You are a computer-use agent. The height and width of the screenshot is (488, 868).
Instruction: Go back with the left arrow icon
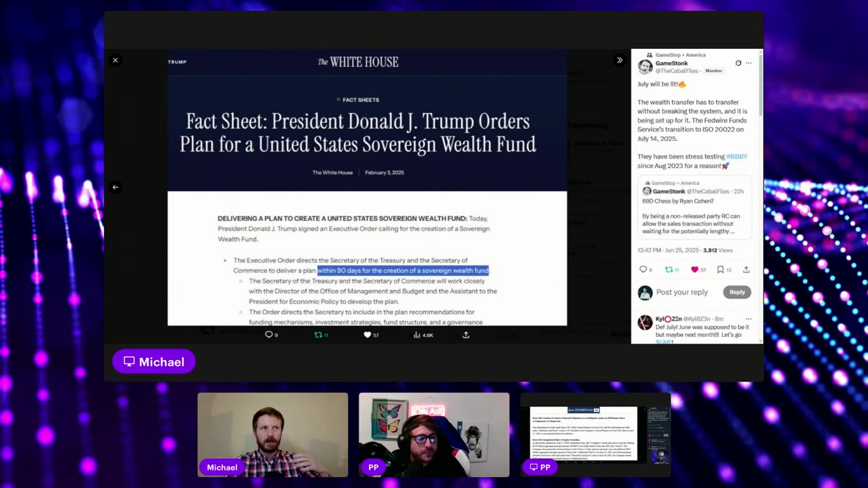click(115, 187)
